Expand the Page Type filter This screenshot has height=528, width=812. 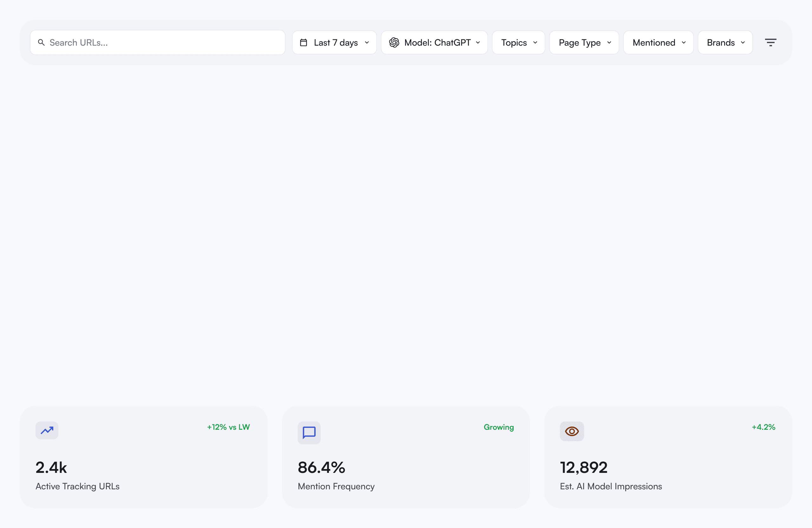click(x=584, y=42)
